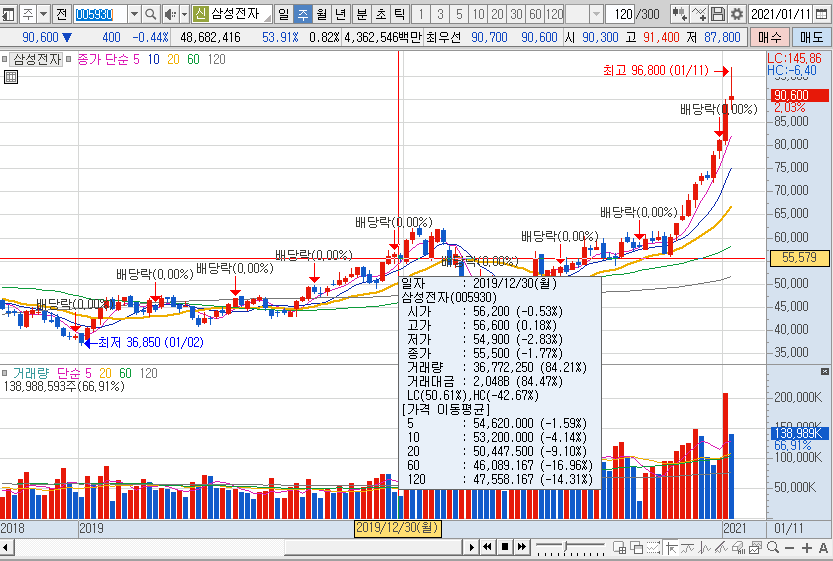Open the calendar picker icon next to the date
833x561 pixels.
[821, 14]
